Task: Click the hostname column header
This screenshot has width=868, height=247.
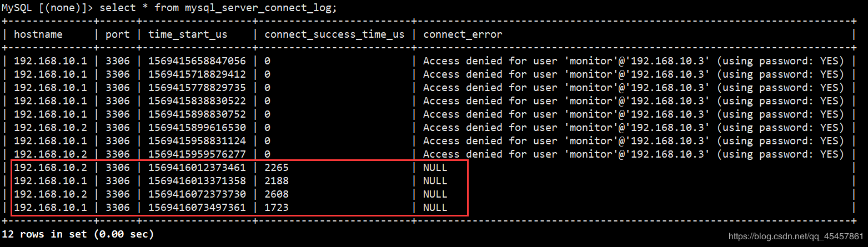Action: pyautogui.click(x=38, y=34)
